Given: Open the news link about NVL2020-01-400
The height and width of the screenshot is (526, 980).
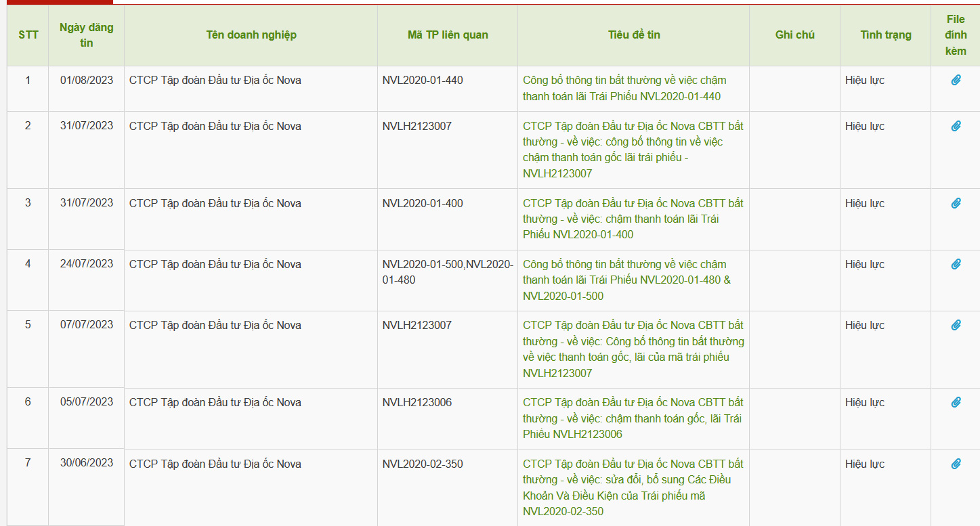Looking at the screenshot, I should (633, 219).
